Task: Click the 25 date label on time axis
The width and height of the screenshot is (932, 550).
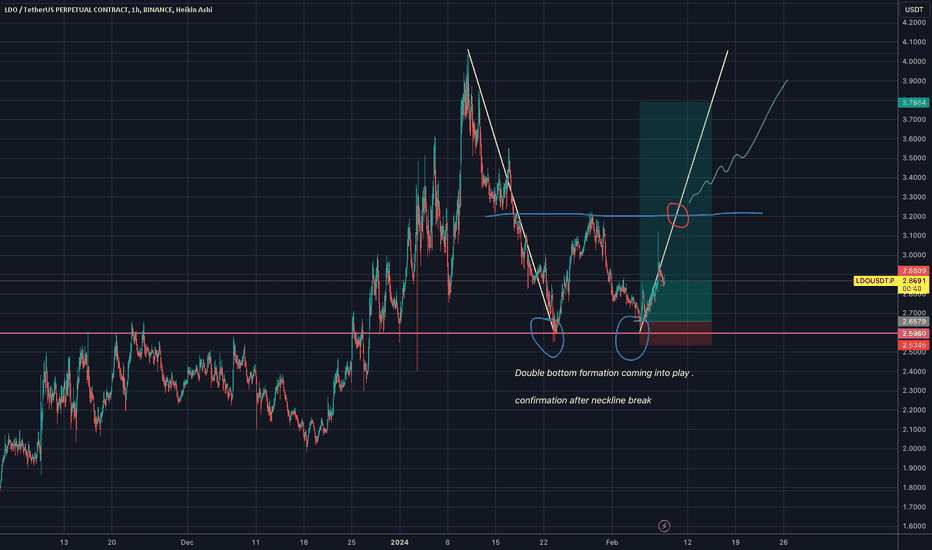Action: (x=351, y=542)
